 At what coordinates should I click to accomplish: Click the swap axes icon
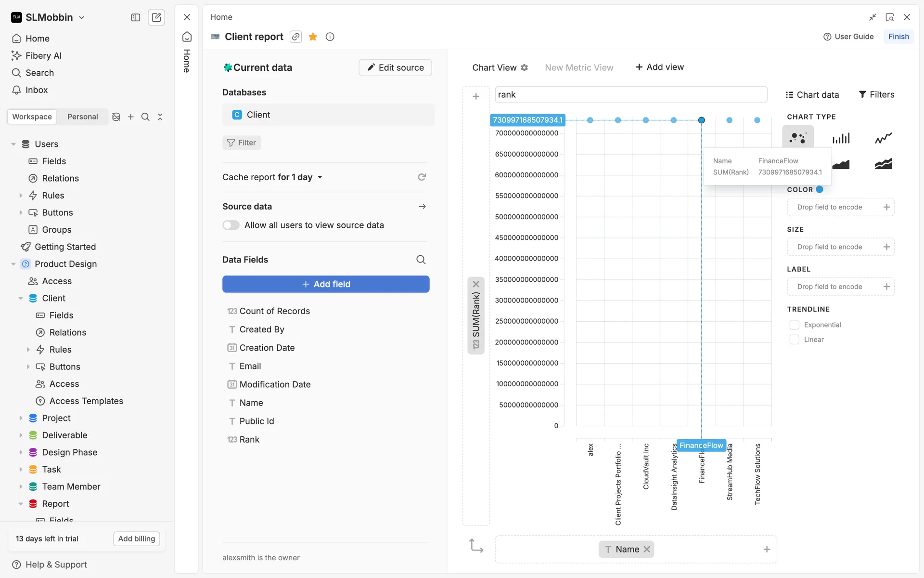476,546
